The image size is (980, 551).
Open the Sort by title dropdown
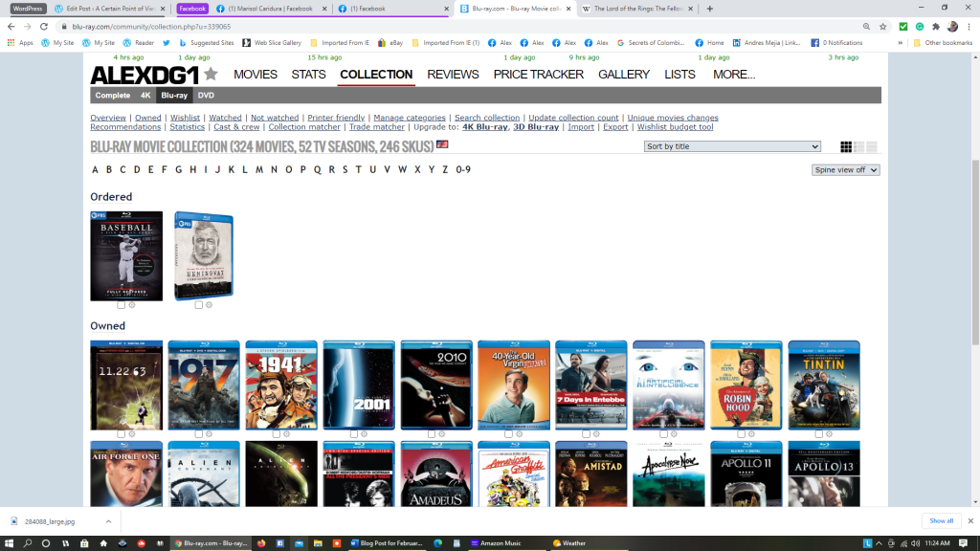tap(732, 146)
